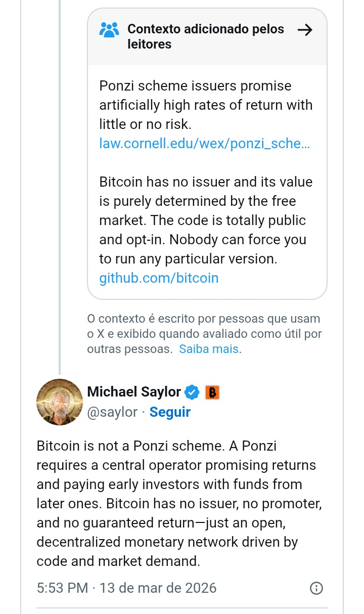Image resolution: width=364 pixels, height=614 pixels.
Task: Open readers' context via the arrow icon
Action: tap(305, 30)
